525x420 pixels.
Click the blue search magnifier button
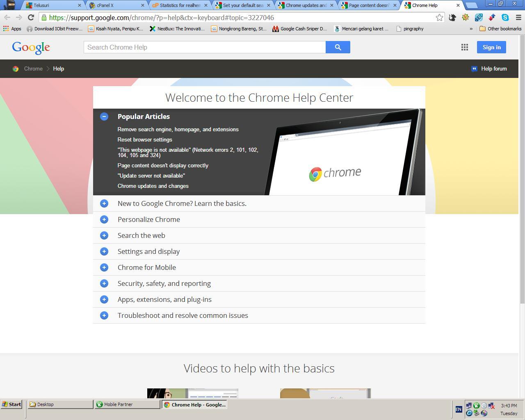coord(338,47)
